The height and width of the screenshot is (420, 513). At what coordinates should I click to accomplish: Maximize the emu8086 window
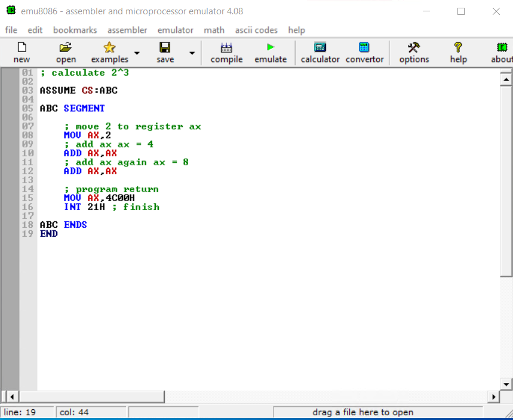[x=461, y=11]
